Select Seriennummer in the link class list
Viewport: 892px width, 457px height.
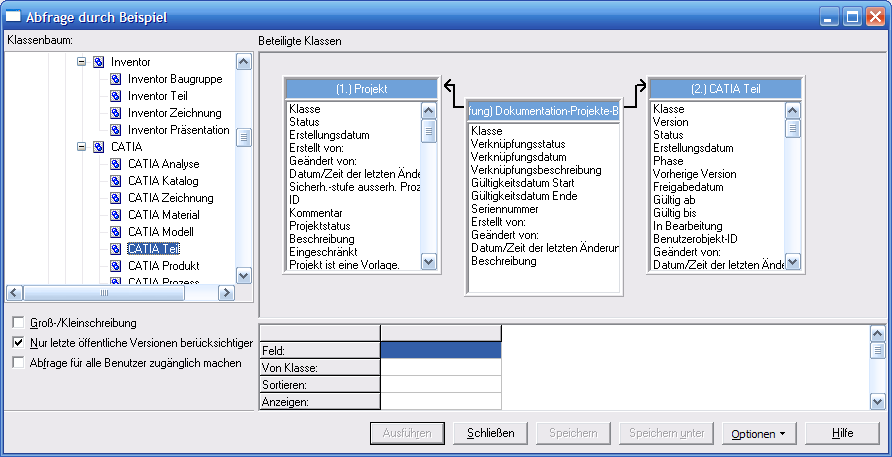coord(505,209)
